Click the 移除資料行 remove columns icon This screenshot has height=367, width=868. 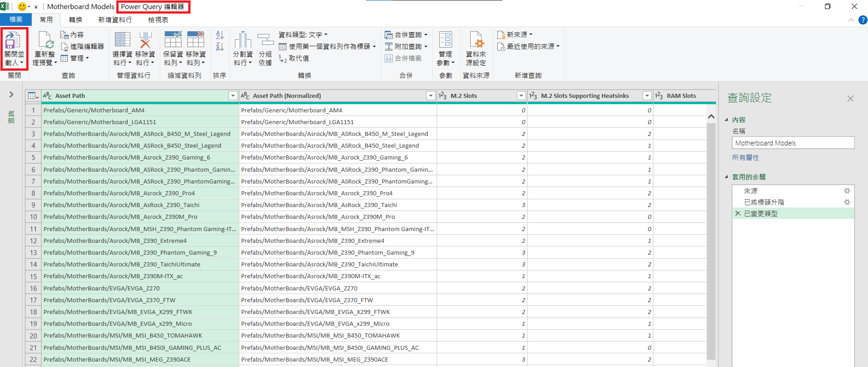coord(145,40)
